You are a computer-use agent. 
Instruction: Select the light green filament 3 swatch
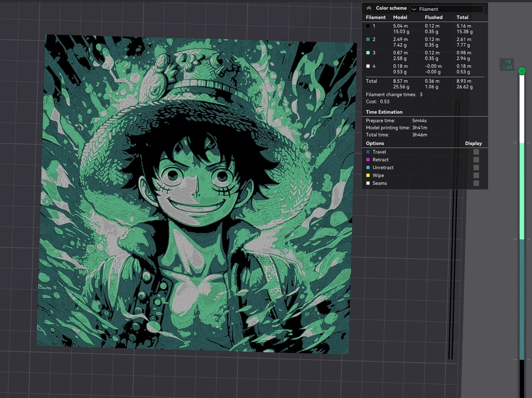click(x=368, y=53)
